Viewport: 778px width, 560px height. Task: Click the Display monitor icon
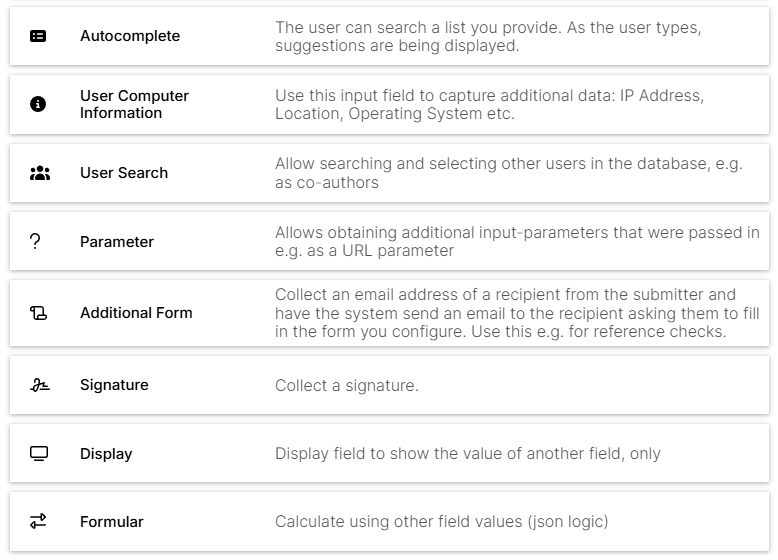(39, 453)
